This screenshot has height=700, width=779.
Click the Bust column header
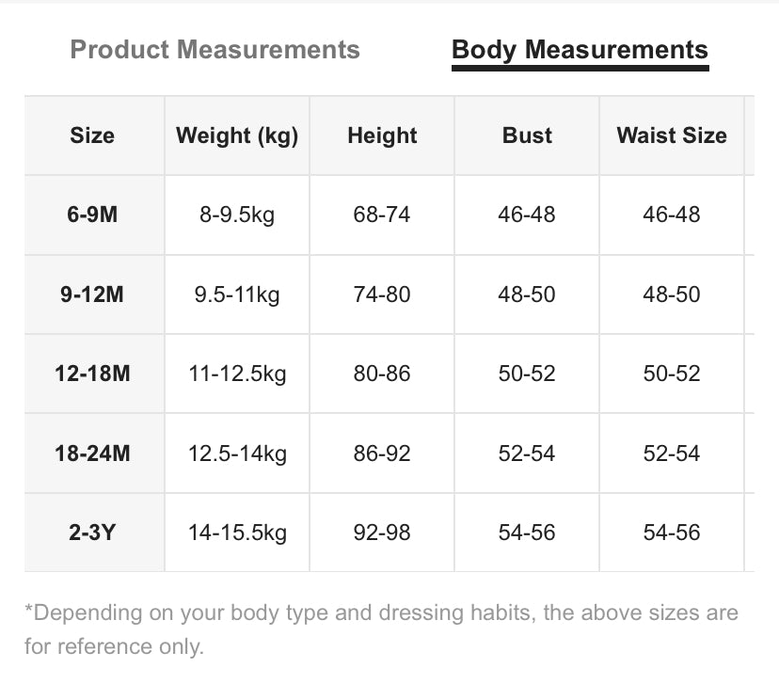pyautogui.click(x=527, y=135)
